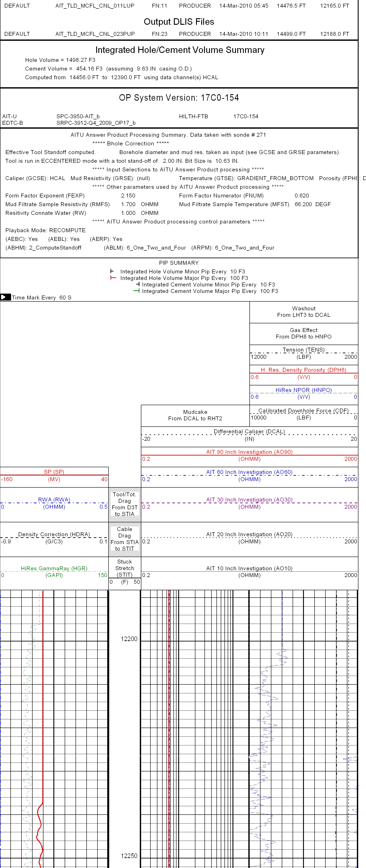The width and height of the screenshot is (366, 868).
Task: Select green "HiRes GammaRay (HGR)" curve label
Action: coord(54,568)
